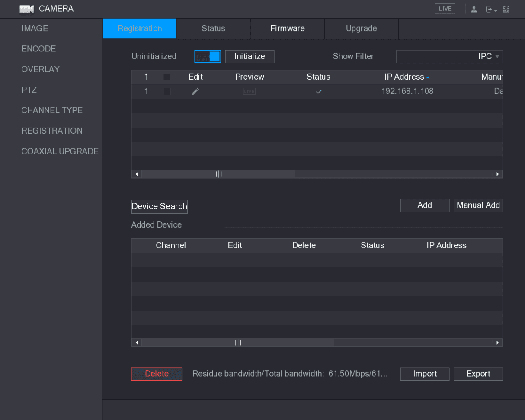Click the status checkmark for 192.168.1.108
This screenshot has width=525, height=420.
pos(319,91)
